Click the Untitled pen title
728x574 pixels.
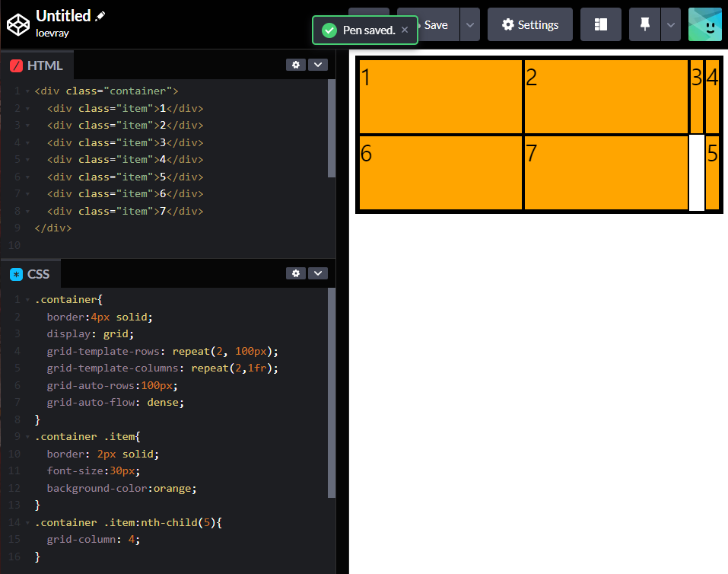click(63, 16)
